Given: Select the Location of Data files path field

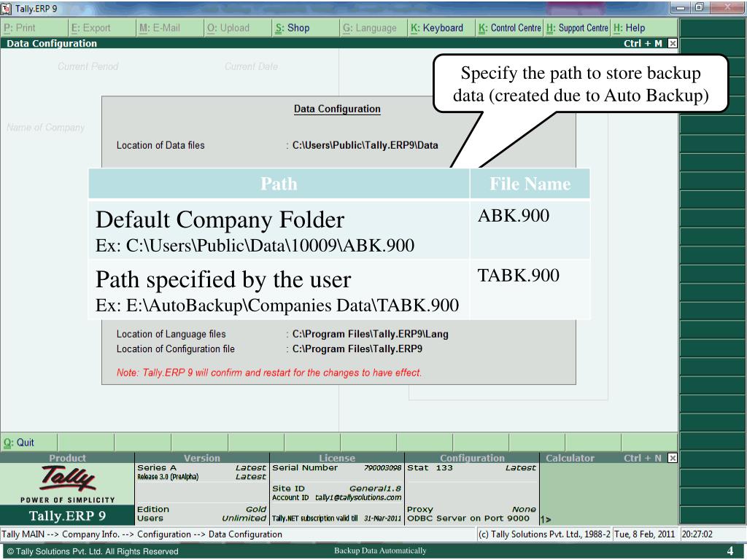Looking at the screenshot, I should 365,145.
